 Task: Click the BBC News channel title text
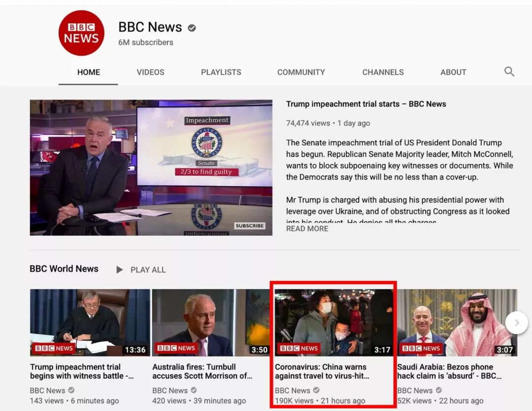point(150,27)
